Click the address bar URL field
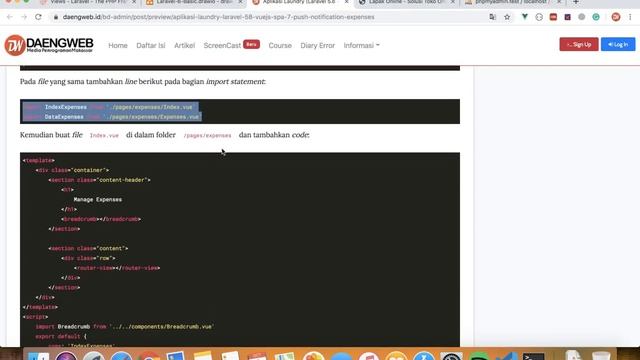 coord(218,17)
